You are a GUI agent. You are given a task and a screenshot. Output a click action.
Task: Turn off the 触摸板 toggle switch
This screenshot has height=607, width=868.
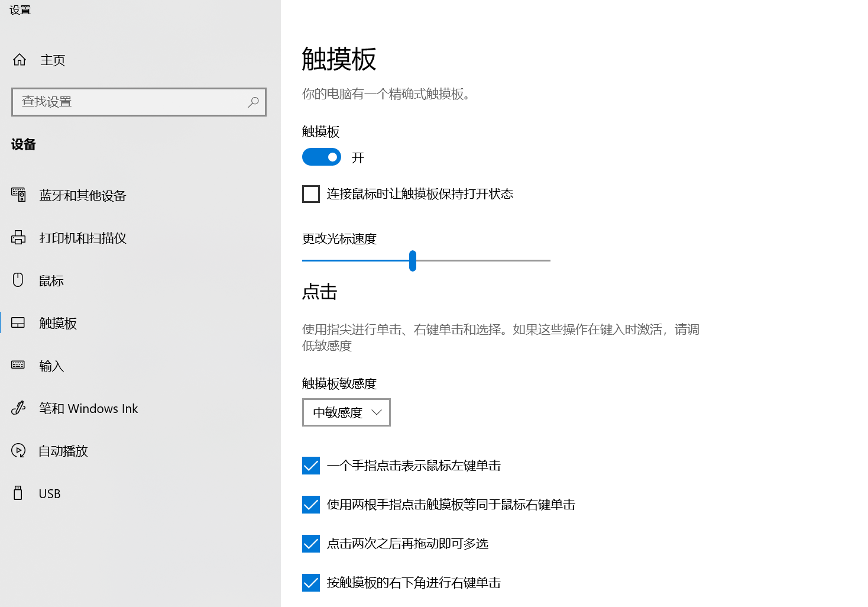[x=322, y=157]
